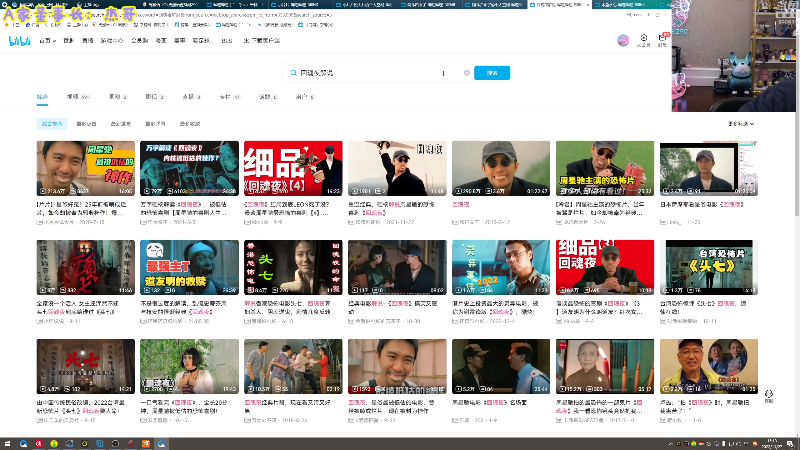
Task: Open 游戏中心 in the top navigation
Action: click(x=112, y=41)
